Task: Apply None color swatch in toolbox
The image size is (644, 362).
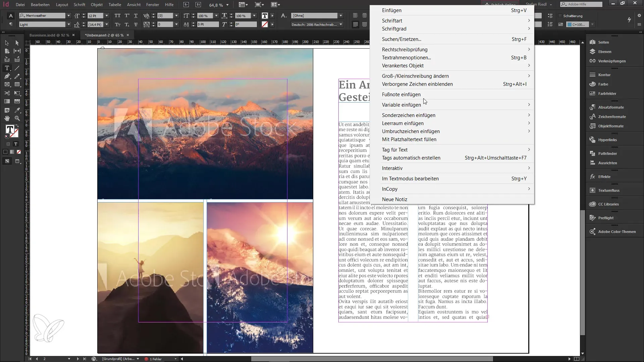Action: pyautogui.click(x=19, y=152)
